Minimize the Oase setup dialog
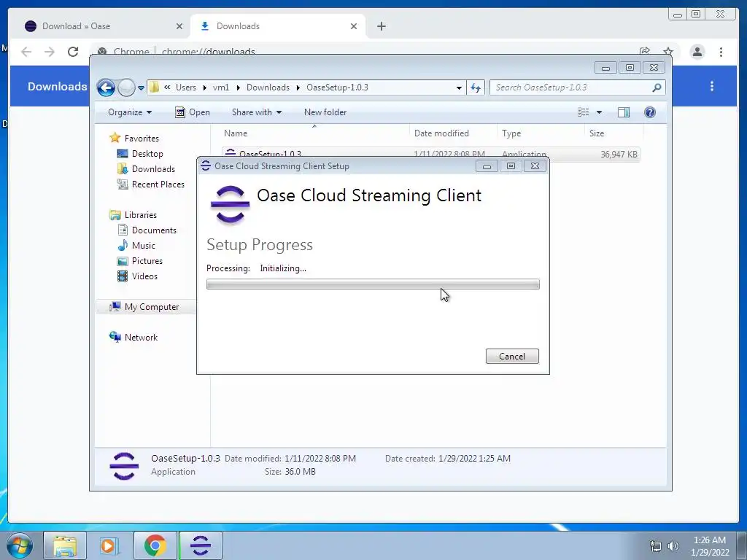Screen dimensions: 747x560 tap(487, 166)
